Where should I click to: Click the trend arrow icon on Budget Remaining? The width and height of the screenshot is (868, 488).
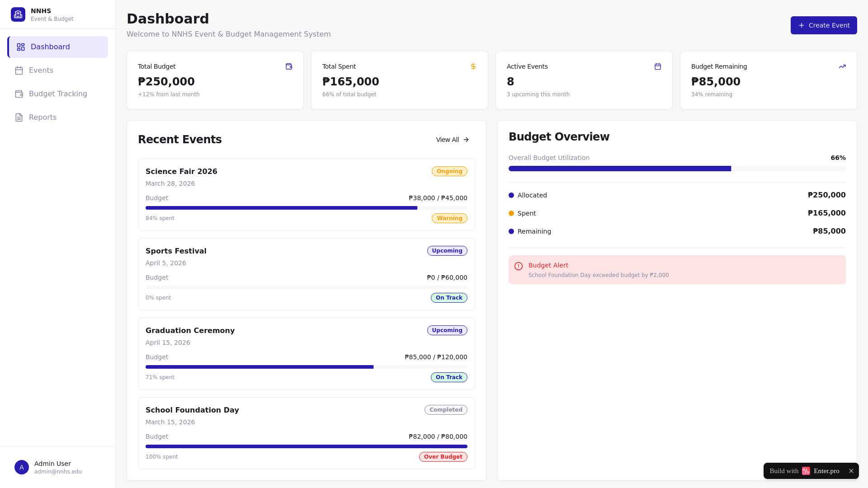(842, 66)
